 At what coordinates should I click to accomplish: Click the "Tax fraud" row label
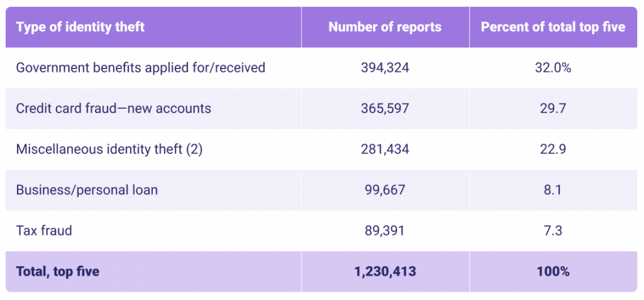[44, 230]
